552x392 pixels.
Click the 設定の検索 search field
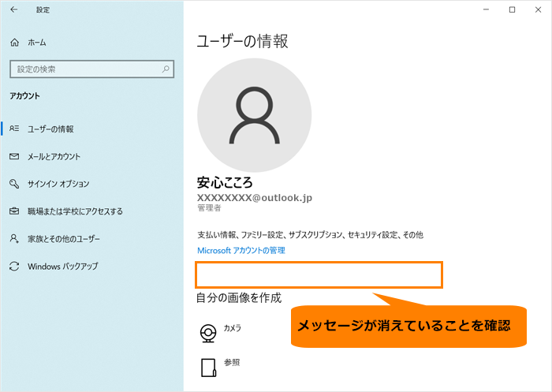point(92,69)
